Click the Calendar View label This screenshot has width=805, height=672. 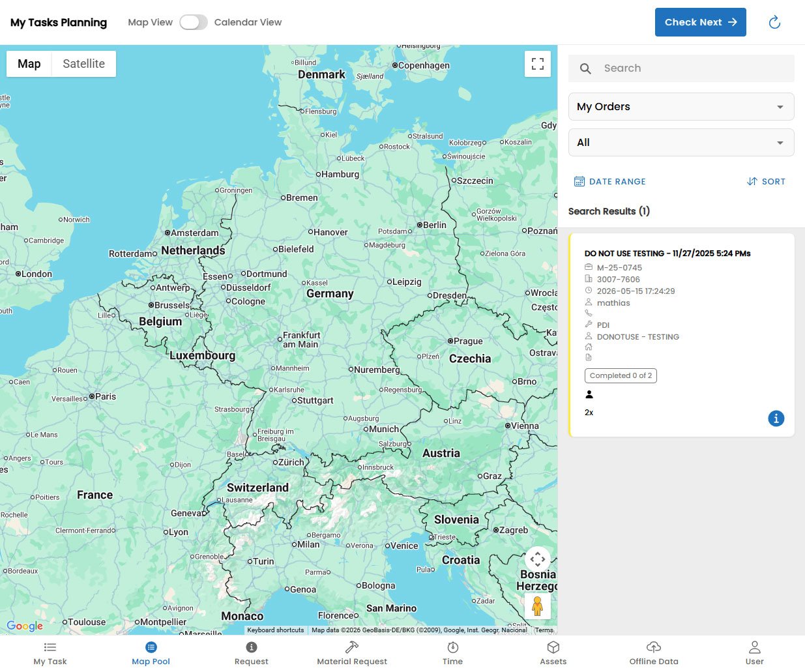(x=248, y=22)
